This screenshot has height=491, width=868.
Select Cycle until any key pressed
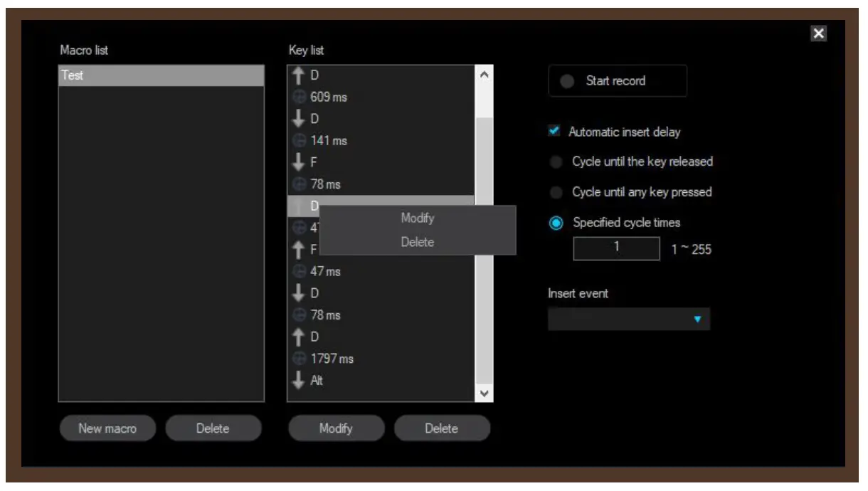pos(556,192)
